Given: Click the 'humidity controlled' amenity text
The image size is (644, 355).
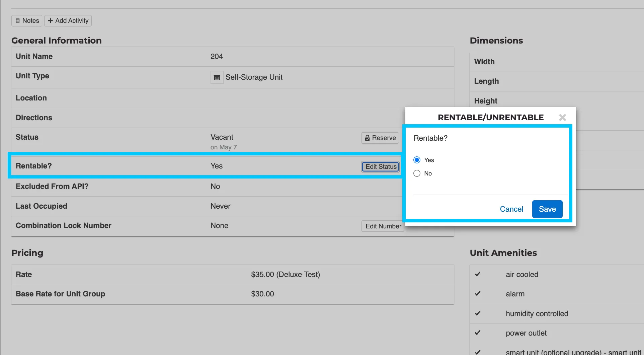Looking at the screenshot, I should 537,314.
